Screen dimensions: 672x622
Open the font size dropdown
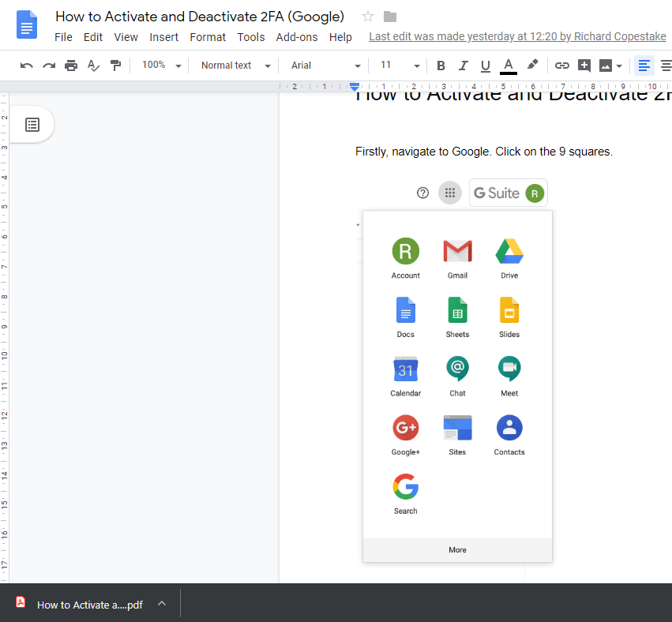(x=400, y=65)
